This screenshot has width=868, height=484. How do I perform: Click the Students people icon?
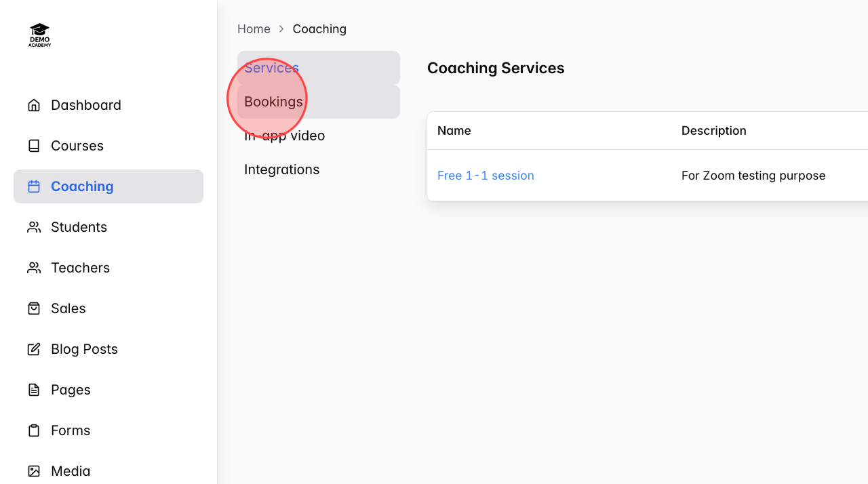34,227
